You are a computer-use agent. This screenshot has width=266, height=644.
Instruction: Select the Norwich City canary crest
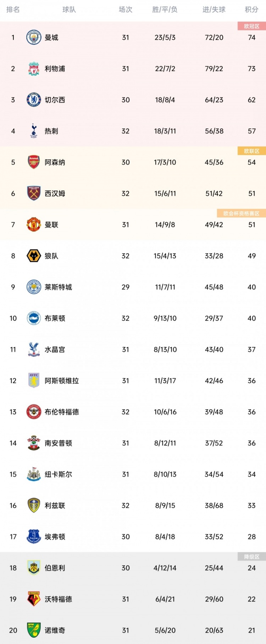(x=34, y=630)
